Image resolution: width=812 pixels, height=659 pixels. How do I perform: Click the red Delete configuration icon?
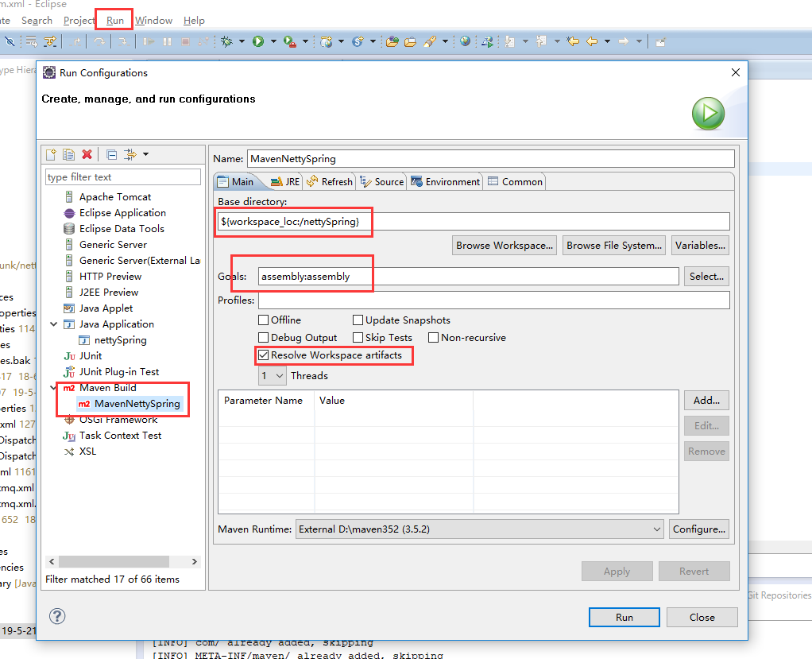(x=87, y=154)
